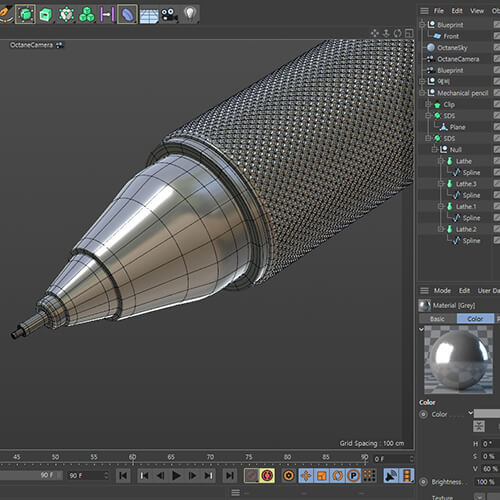Toggle point-level animation dots icon

(369, 476)
